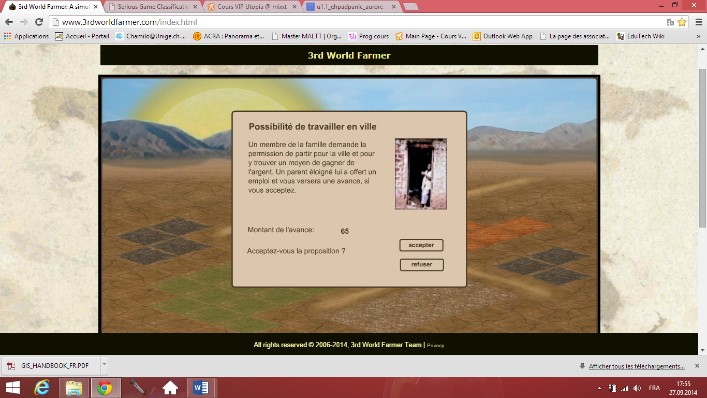Image resolution: width=707 pixels, height=398 pixels.
Task: Click the Privacy link in the footer
Action: (x=435, y=345)
